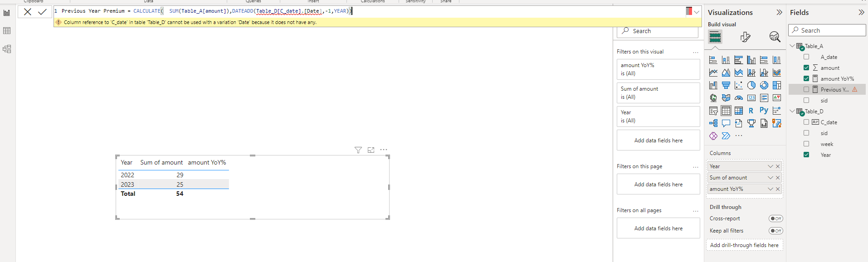Viewport: 868px width, 262px height.
Task: Open the Filters on this visual options menu
Action: [696, 52]
